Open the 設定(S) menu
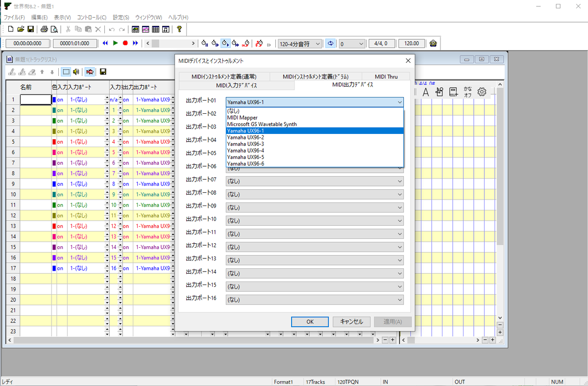The height and width of the screenshot is (386, 588). tap(121, 17)
